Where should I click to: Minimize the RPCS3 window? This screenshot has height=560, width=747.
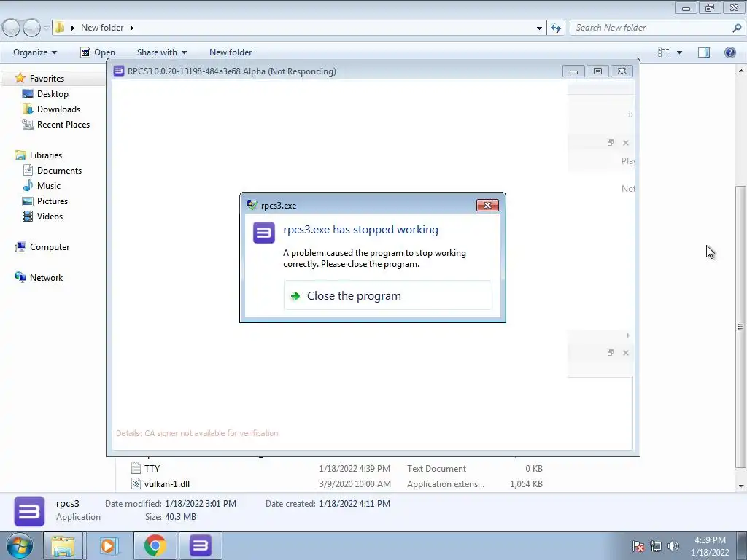pyautogui.click(x=573, y=71)
